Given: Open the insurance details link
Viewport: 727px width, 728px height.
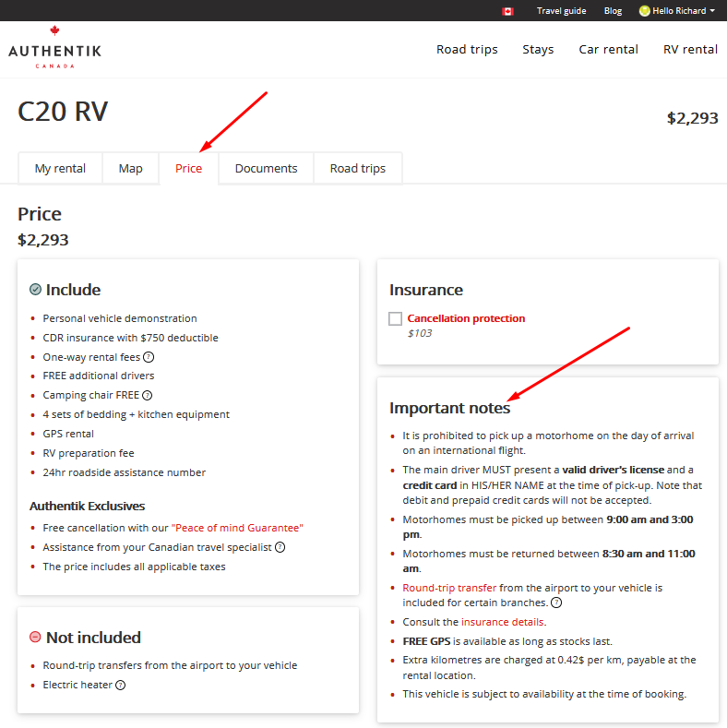Looking at the screenshot, I should pyautogui.click(x=502, y=622).
